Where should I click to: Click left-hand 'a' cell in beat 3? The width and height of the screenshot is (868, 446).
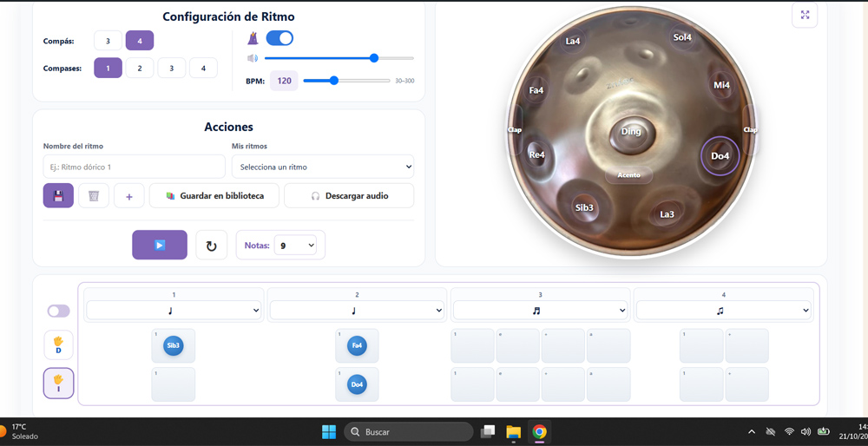[x=608, y=384]
